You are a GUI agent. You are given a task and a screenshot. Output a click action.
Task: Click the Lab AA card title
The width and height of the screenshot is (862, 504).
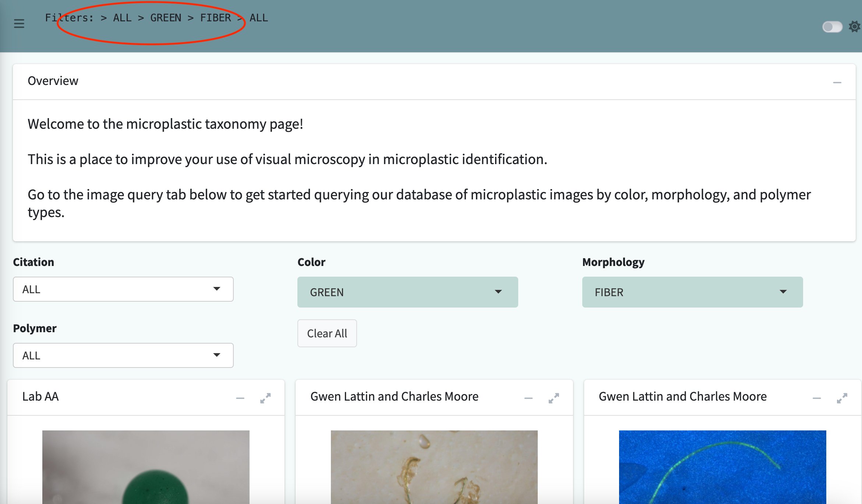40,397
